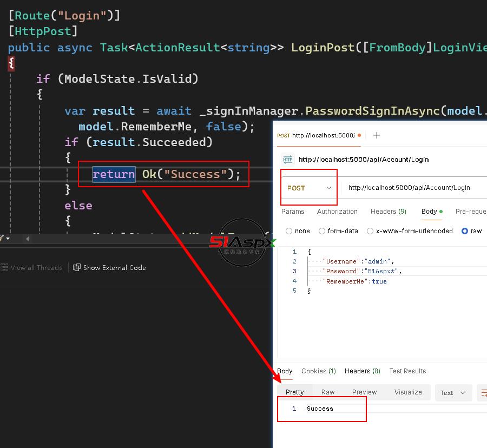Click the HTTP request type icon
The image size is (487, 448).
(288, 159)
